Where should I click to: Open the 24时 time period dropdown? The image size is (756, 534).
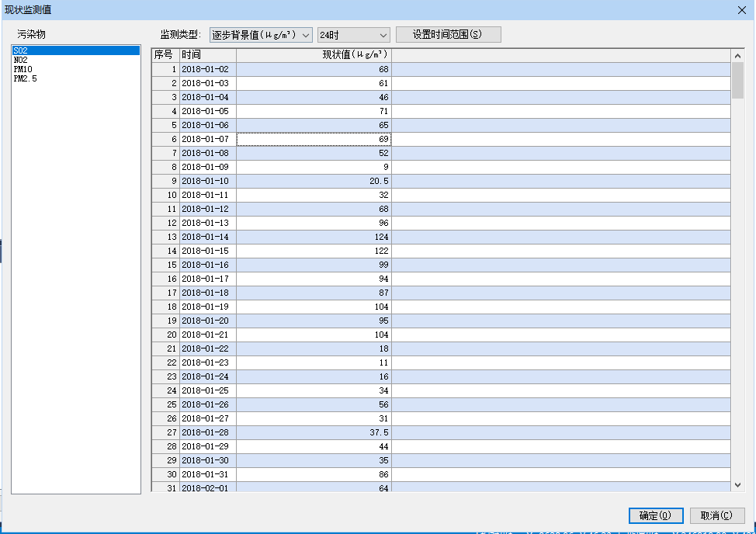pyautogui.click(x=353, y=35)
